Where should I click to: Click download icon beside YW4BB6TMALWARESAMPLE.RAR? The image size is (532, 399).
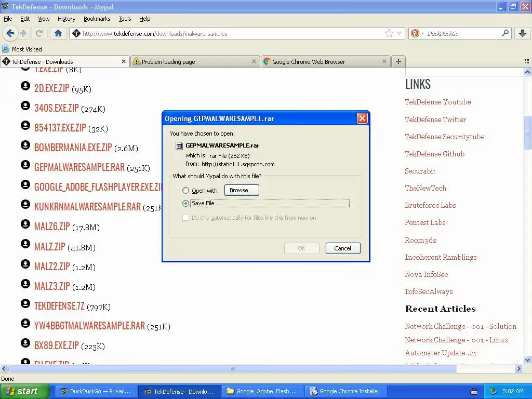[x=25, y=323]
